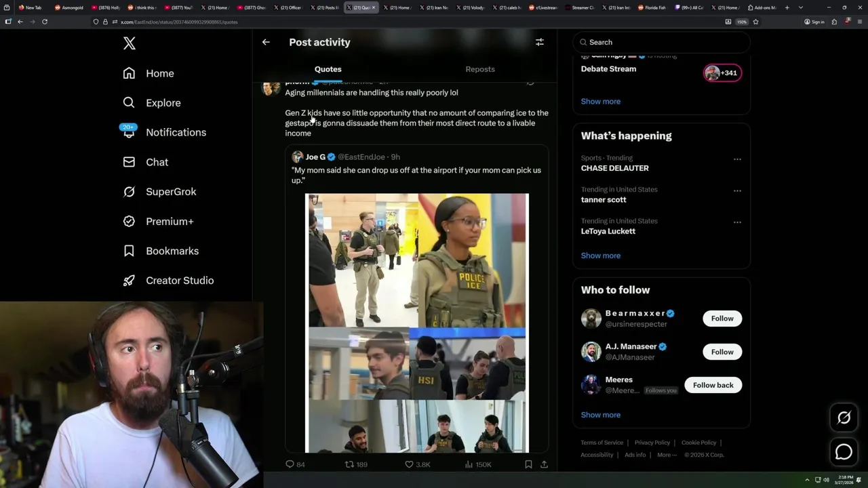The height and width of the screenshot is (488, 868).
Task: Open the CHASE DELAUTER trending topic
Action: [614, 168]
